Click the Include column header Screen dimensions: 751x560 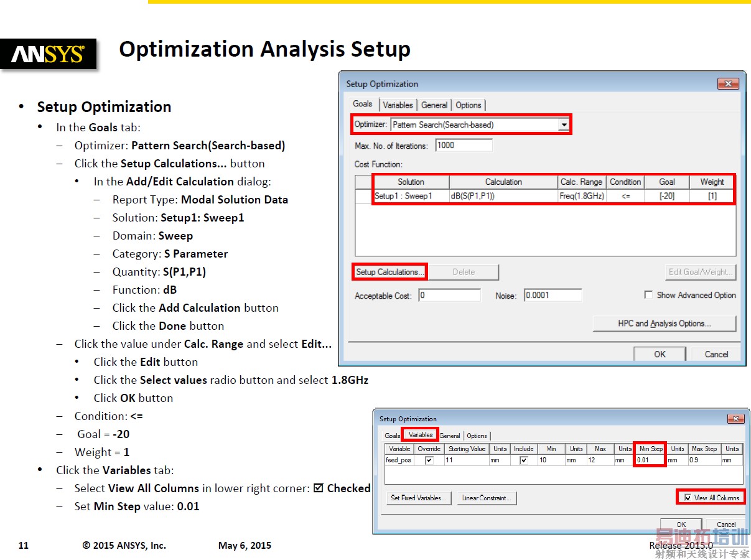(524, 449)
